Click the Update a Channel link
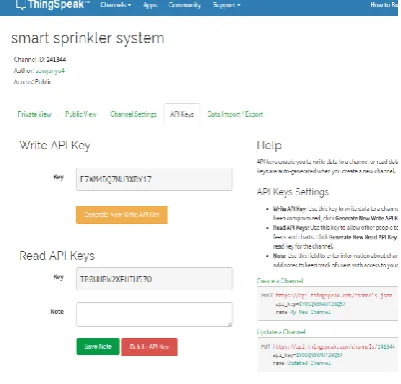Image resolution: width=401 pixels, height=384 pixels. point(281,332)
